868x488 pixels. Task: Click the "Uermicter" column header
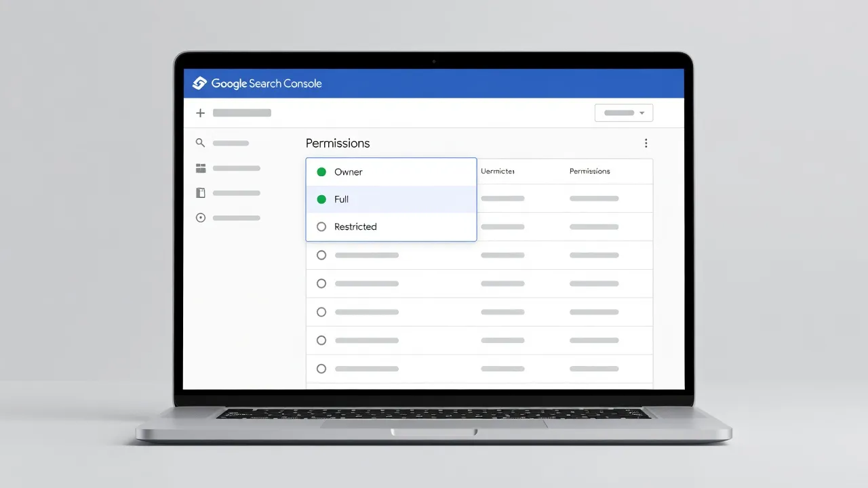coord(498,171)
